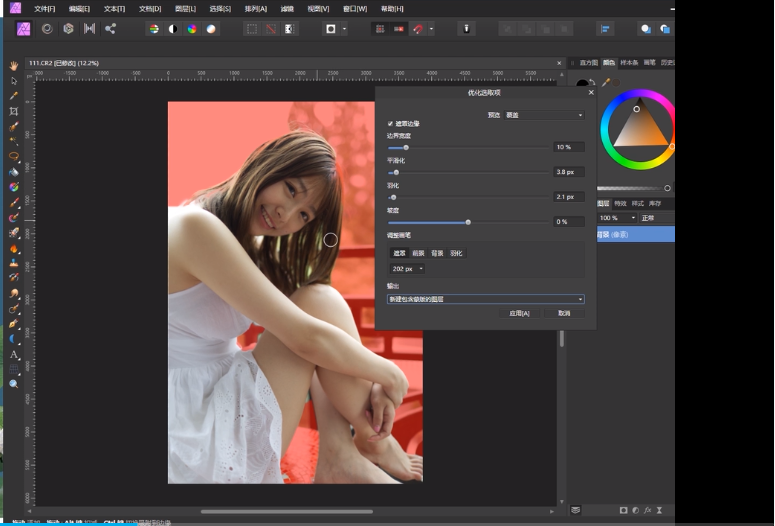Select the Color Picker eyedropper tool
This screenshot has height=526, width=775.
tap(13, 96)
